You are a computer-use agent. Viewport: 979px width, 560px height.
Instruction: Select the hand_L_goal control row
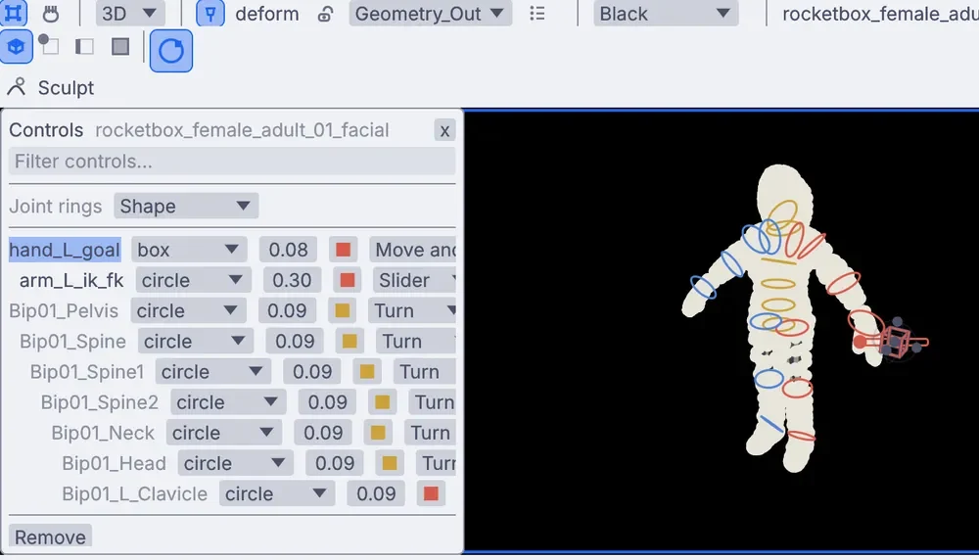(65, 250)
